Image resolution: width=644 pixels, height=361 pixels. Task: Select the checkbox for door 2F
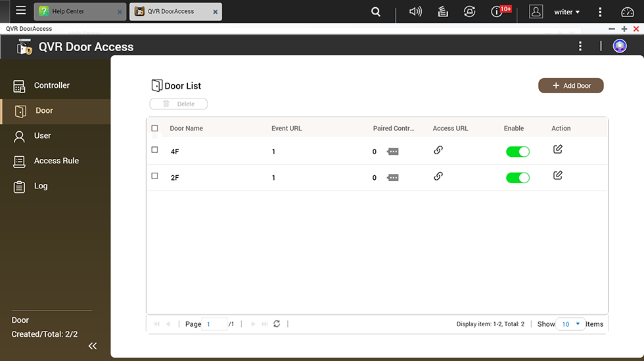click(x=155, y=176)
